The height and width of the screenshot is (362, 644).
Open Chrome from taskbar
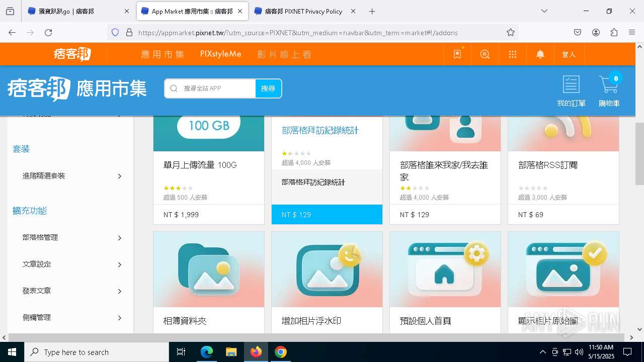281,352
